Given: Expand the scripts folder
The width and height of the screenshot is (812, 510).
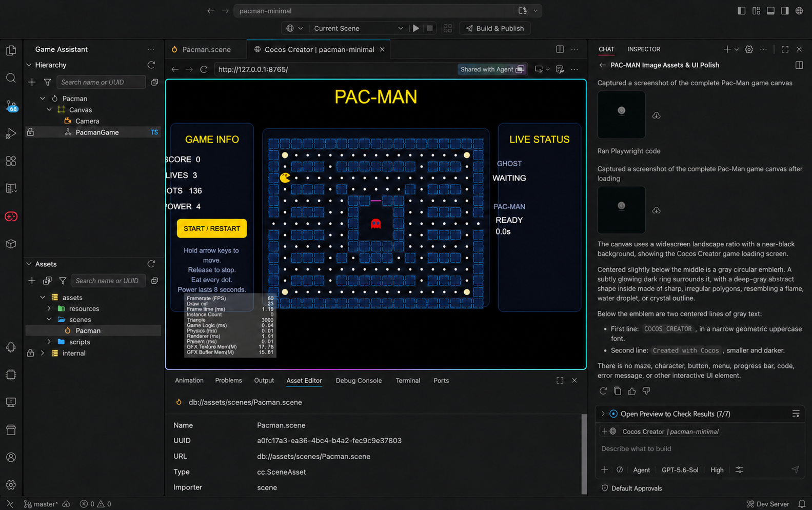Looking at the screenshot, I should pos(49,342).
